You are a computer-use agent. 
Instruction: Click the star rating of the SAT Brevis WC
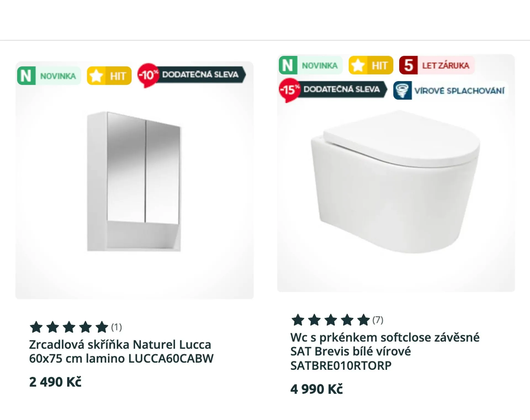pos(330,320)
